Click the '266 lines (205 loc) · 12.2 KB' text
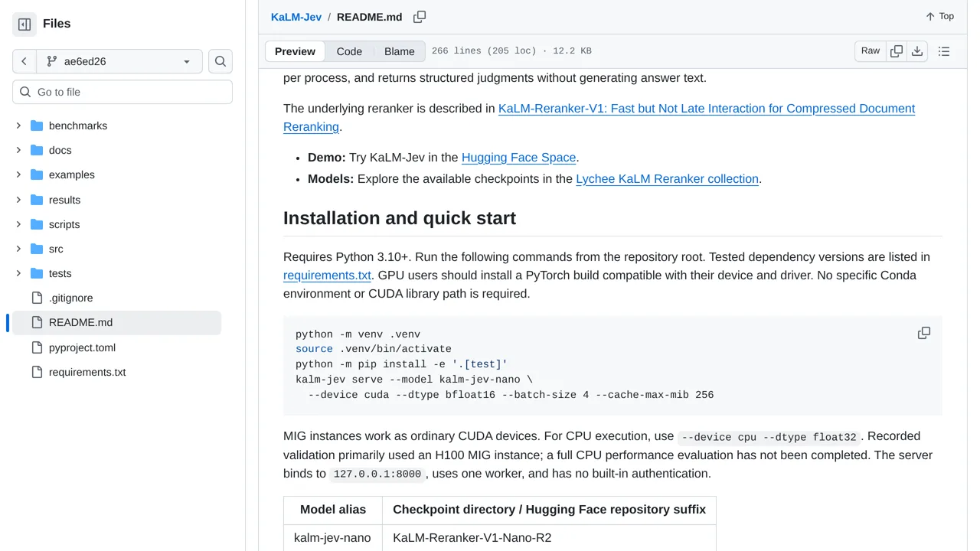Viewport: 980px width, 551px height. (x=511, y=51)
